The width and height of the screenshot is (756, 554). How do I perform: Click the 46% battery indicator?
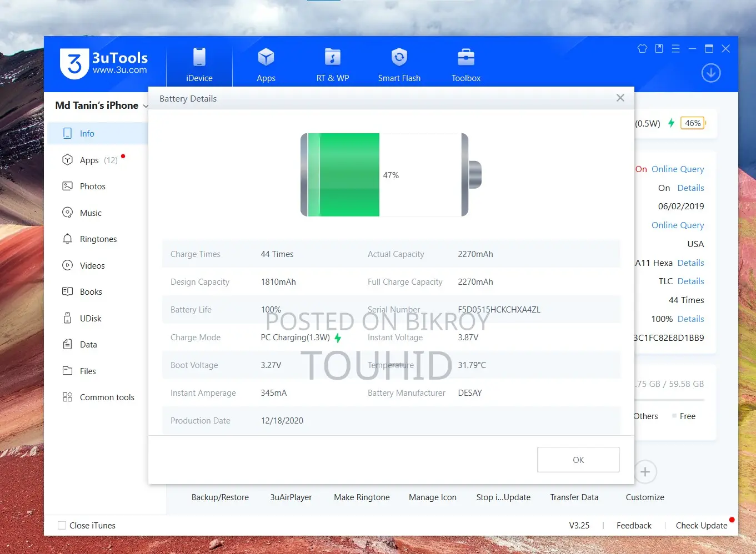693,123
